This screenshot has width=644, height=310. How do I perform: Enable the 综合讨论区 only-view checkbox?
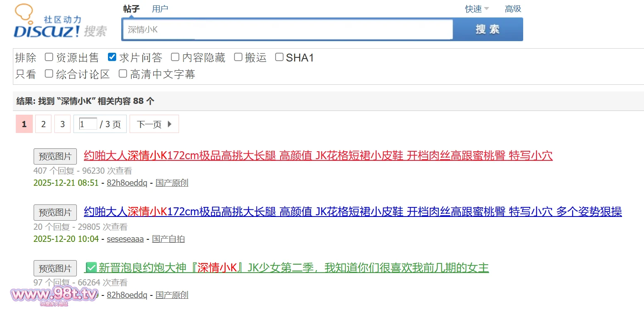click(x=49, y=74)
